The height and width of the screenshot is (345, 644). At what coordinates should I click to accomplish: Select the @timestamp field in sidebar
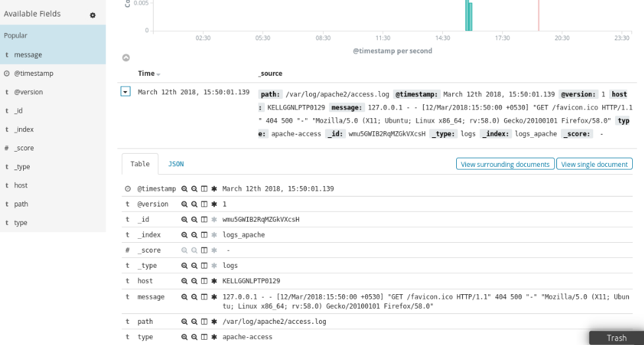click(33, 73)
